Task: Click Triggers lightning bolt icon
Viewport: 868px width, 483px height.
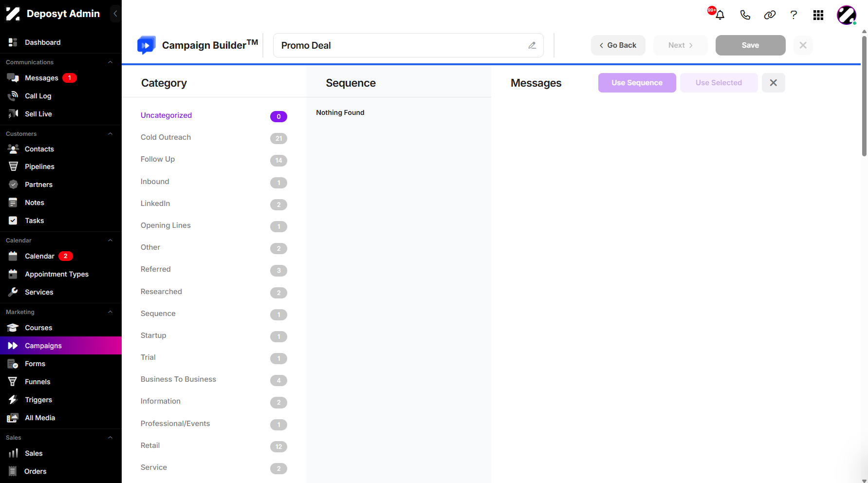Action: [13, 400]
